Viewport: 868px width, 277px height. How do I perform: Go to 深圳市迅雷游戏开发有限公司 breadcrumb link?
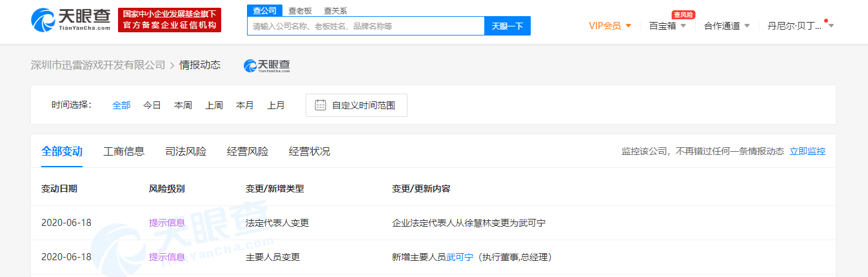98,65
